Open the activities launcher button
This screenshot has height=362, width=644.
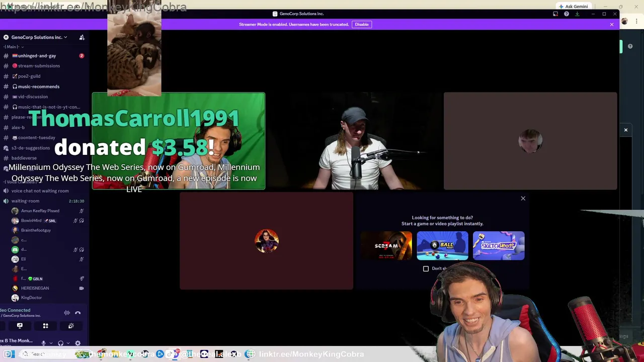[x=45, y=326]
